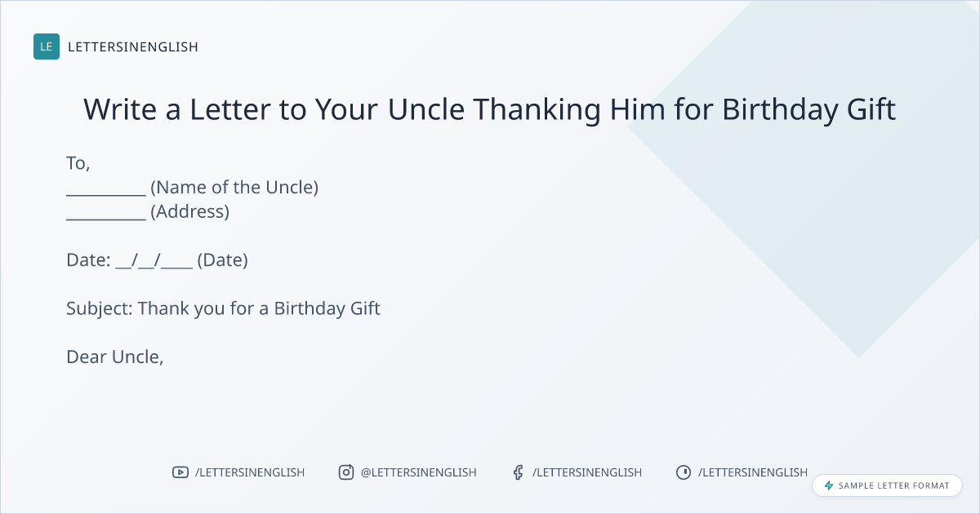Click the LE logo icon
Screen dimensions: 980x514
click(47, 47)
